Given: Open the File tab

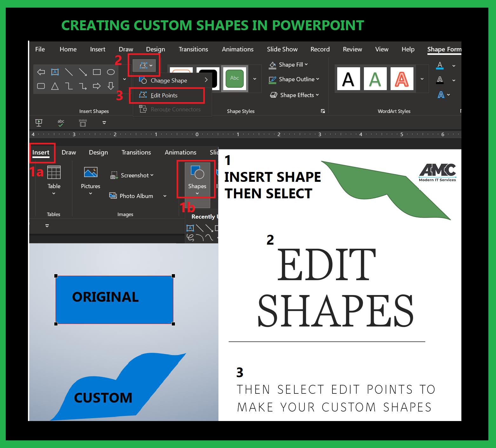Looking at the screenshot, I should point(40,49).
